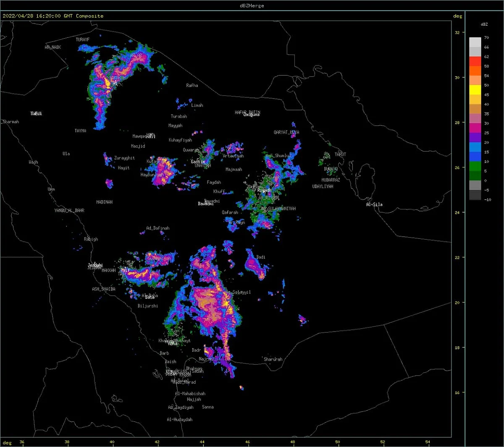504x447 pixels.
Task: Select the Rabigh label
Action: pos(91,239)
